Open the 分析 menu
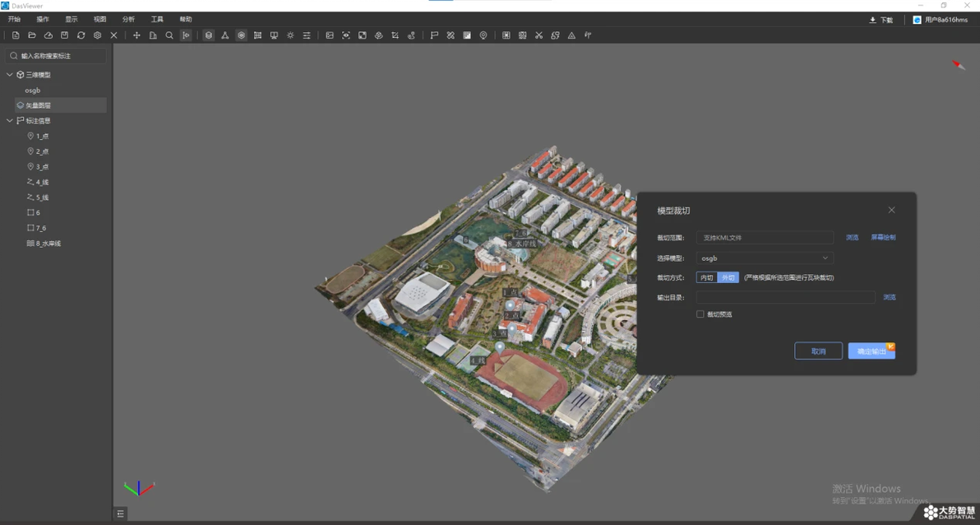The height and width of the screenshot is (525, 980). point(128,19)
